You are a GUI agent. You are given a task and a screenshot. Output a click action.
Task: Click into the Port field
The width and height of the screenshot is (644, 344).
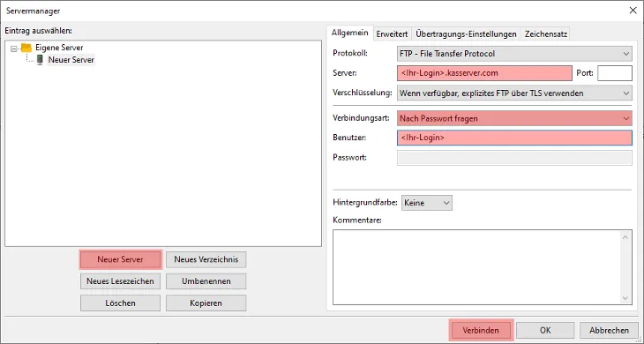pyautogui.click(x=614, y=73)
